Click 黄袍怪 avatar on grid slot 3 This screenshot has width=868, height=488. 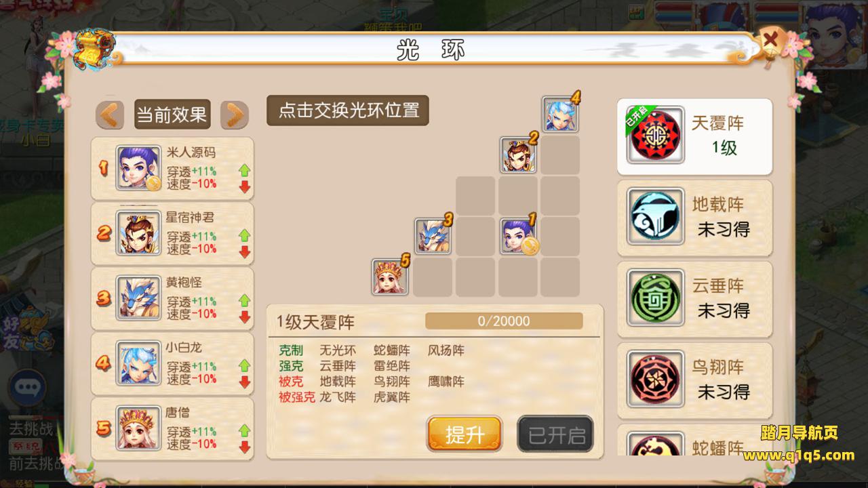(434, 237)
